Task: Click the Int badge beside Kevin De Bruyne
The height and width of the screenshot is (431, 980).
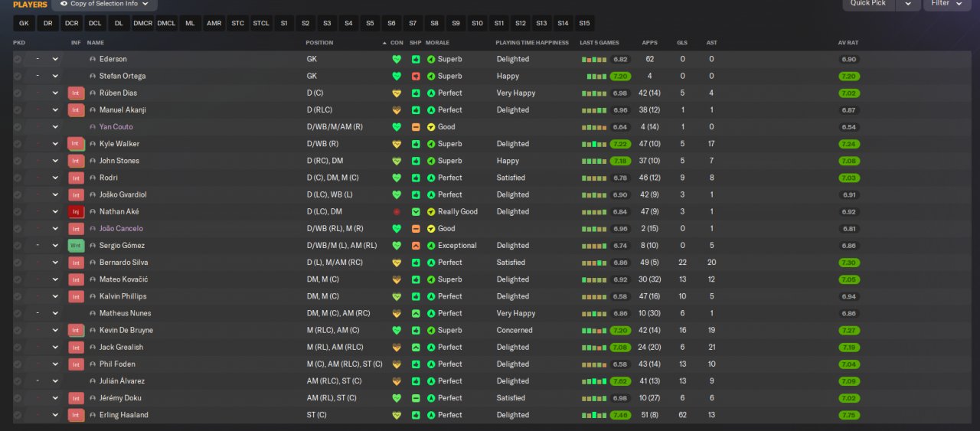Action: pos(76,330)
